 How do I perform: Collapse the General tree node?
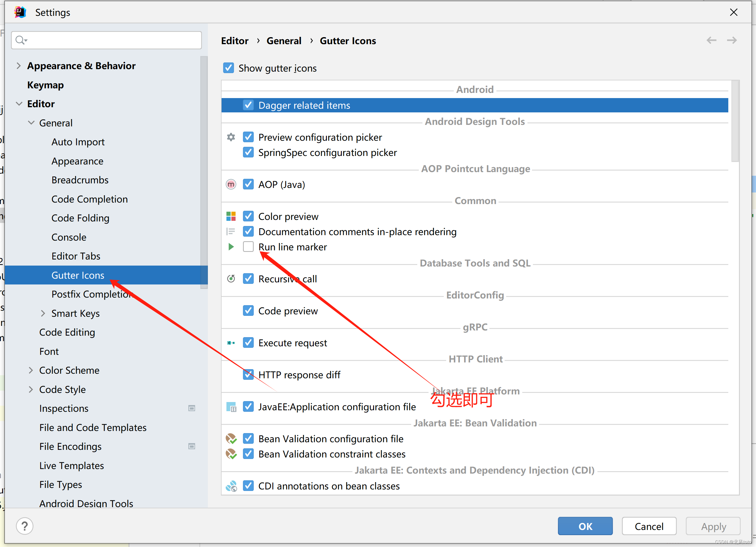31,123
